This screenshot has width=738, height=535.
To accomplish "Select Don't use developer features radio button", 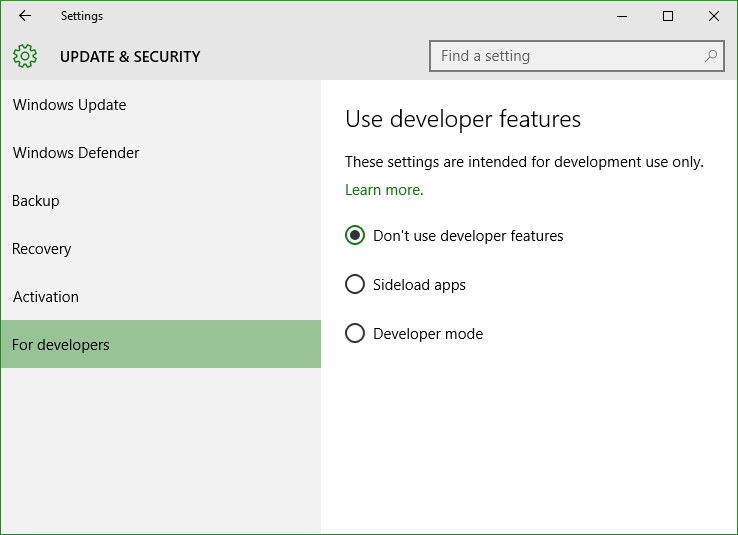I will pos(355,235).
